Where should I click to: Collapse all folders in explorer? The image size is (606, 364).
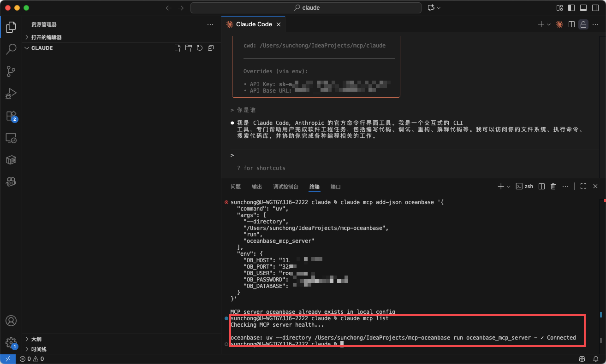click(x=211, y=48)
